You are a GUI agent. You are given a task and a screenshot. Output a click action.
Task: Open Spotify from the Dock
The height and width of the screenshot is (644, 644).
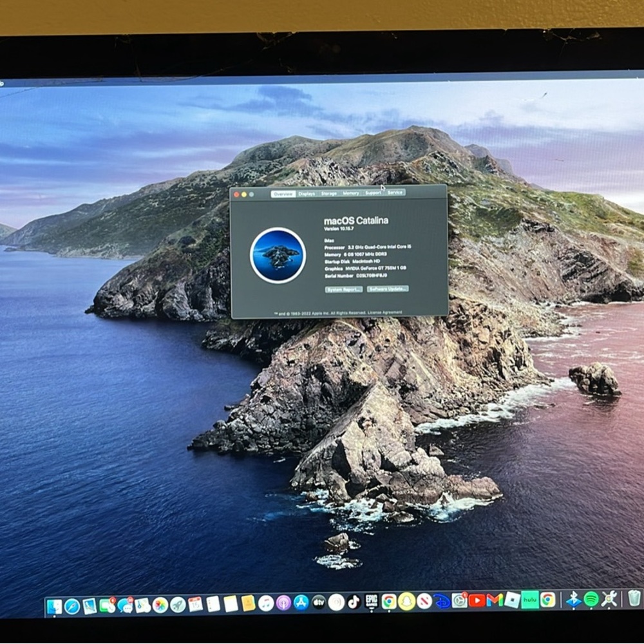pyautogui.click(x=591, y=599)
